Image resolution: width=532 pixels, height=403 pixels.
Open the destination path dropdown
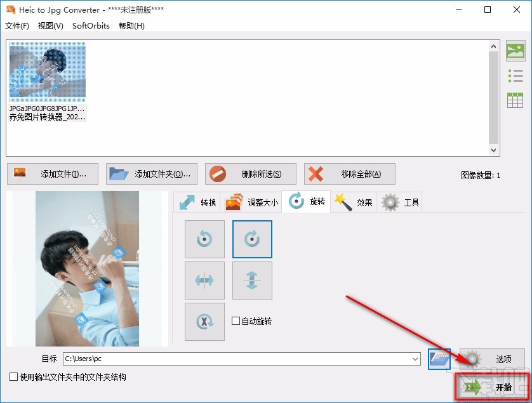(416, 359)
